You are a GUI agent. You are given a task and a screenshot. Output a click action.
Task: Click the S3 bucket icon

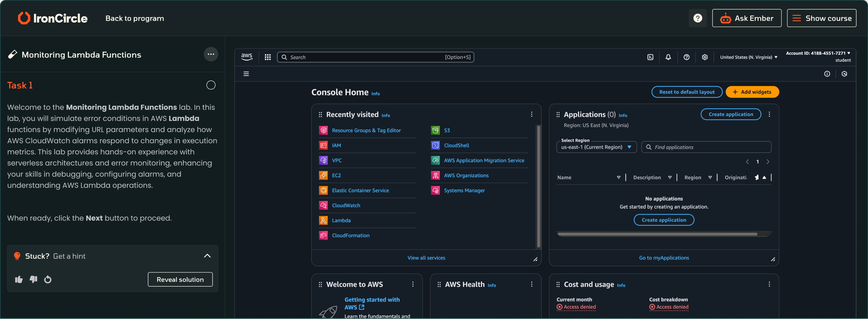coord(435,130)
